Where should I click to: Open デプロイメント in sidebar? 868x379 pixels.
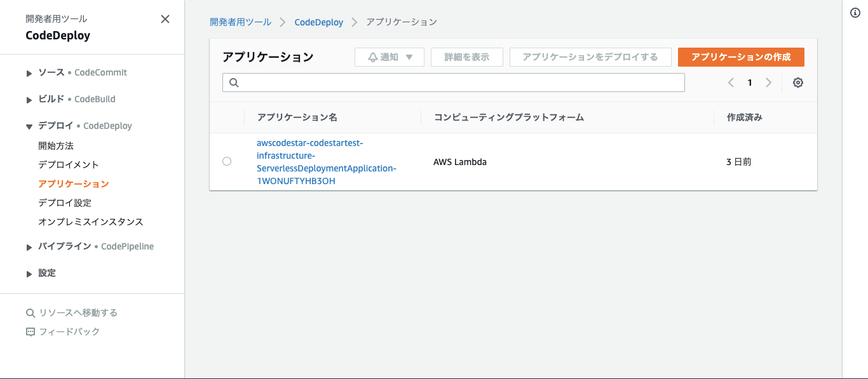(x=69, y=164)
